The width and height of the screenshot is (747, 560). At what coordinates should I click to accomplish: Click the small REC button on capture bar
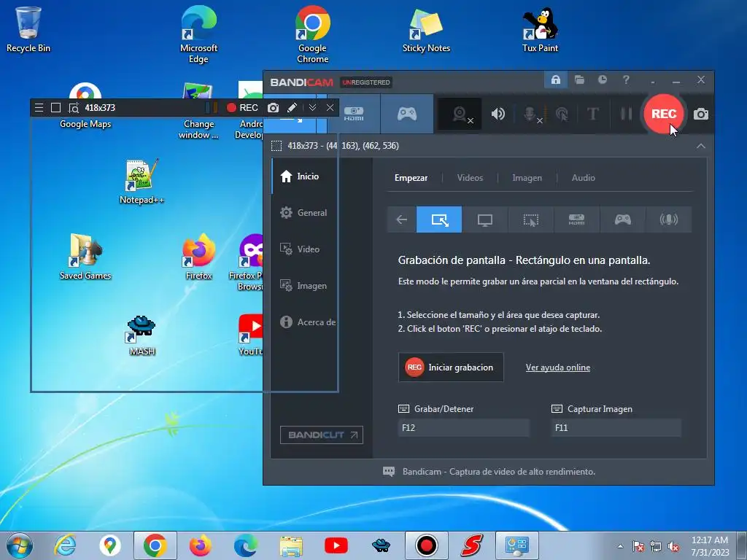(x=242, y=108)
